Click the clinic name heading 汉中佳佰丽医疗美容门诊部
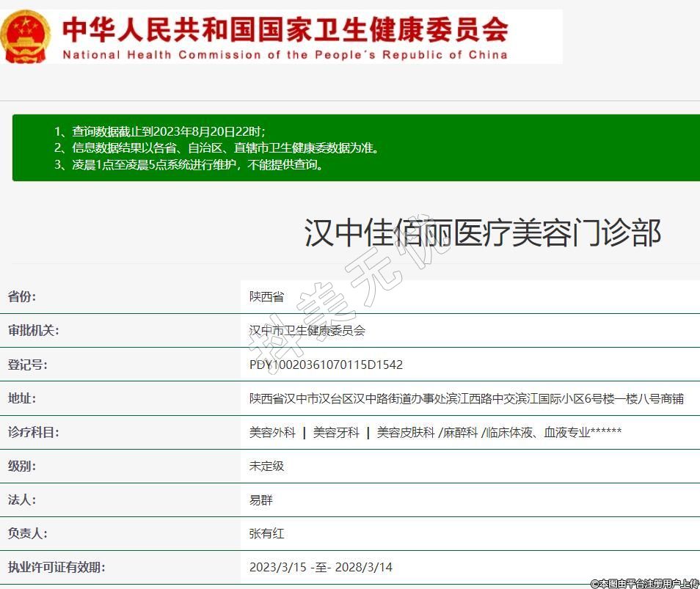 (x=482, y=233)
